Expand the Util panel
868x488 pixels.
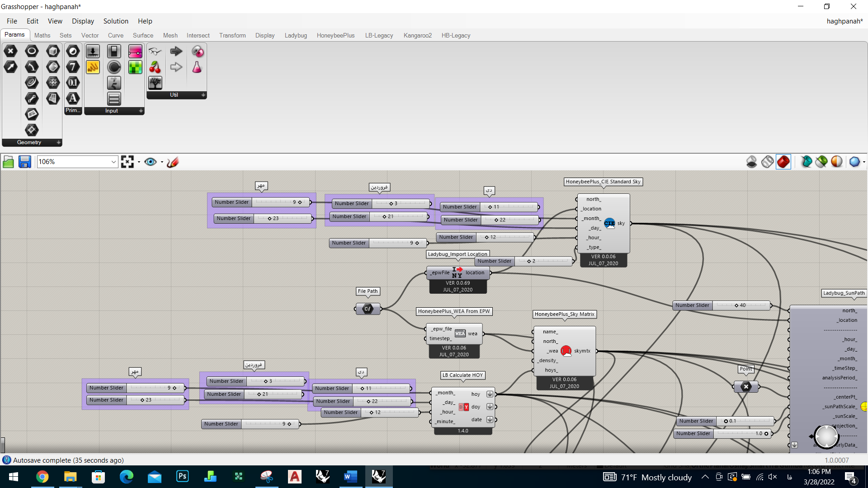pyautogui.click(x=203, y=95)
